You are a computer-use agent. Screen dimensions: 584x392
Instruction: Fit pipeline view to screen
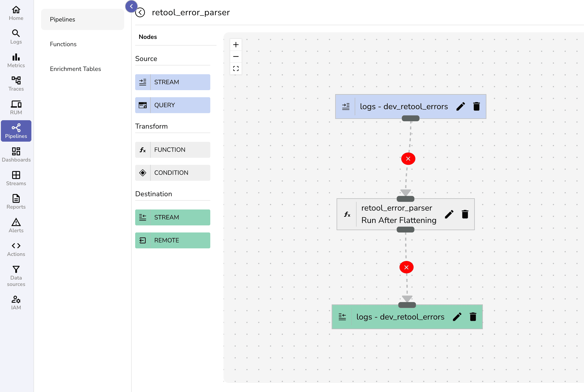pos(236,69)
